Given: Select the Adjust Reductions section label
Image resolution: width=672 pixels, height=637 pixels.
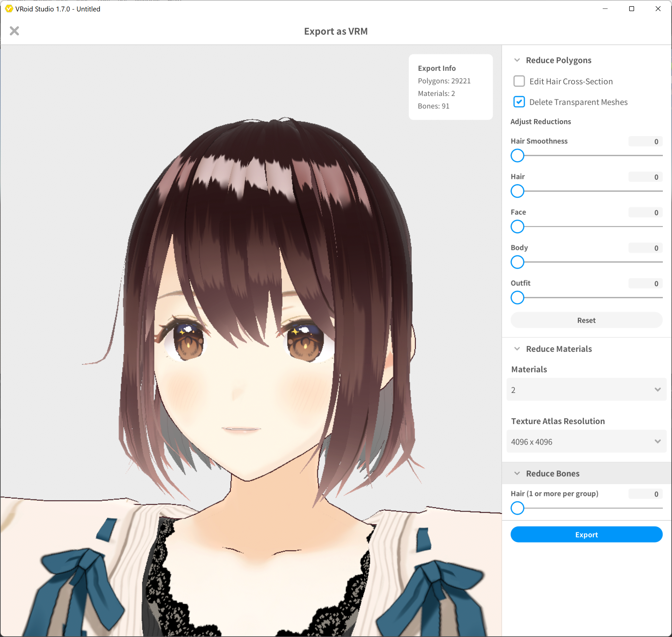Looking at the screenshot, I should [541, 121].
